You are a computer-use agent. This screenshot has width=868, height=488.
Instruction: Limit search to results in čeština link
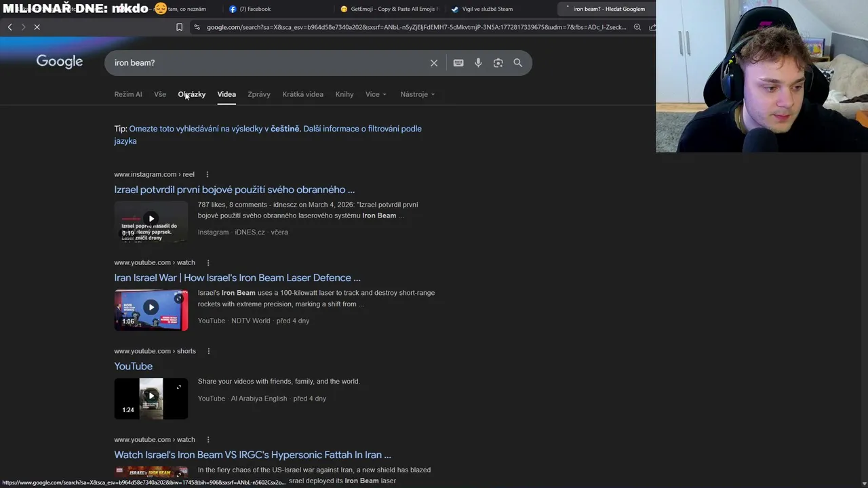214,129
